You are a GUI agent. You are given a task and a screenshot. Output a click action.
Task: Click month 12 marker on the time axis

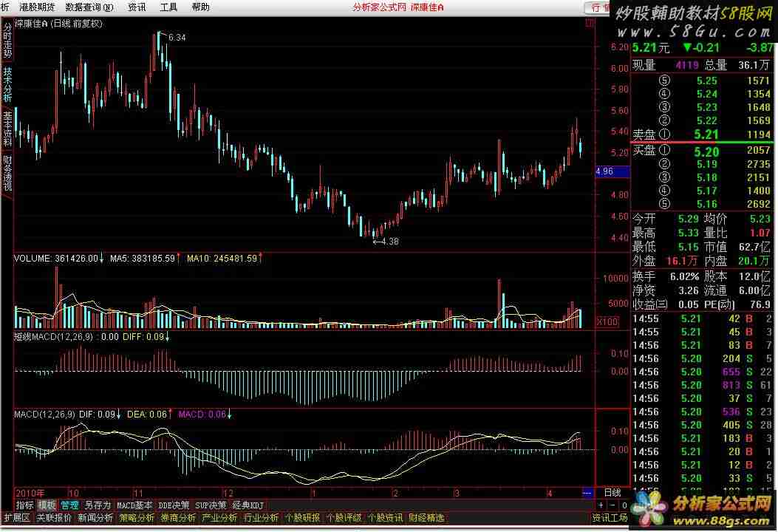(228, 493)
